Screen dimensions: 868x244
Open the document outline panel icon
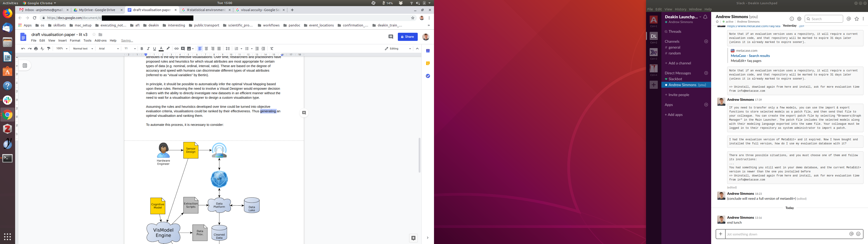(x=25, y=66)
